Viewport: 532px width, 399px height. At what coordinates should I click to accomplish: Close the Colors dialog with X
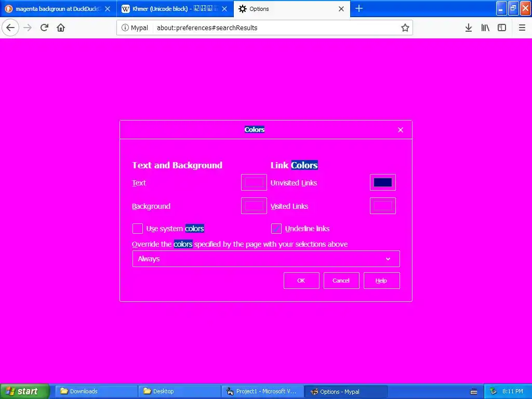[401, 130]
